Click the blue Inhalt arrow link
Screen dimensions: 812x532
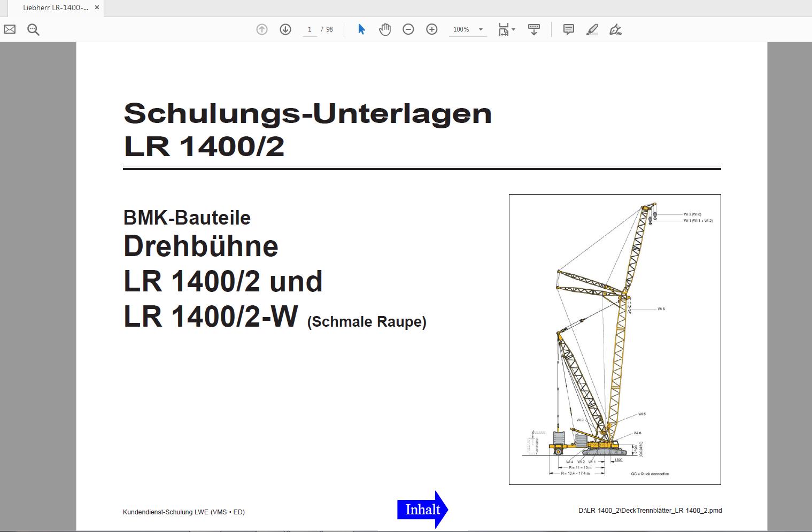tap(422, 510)
